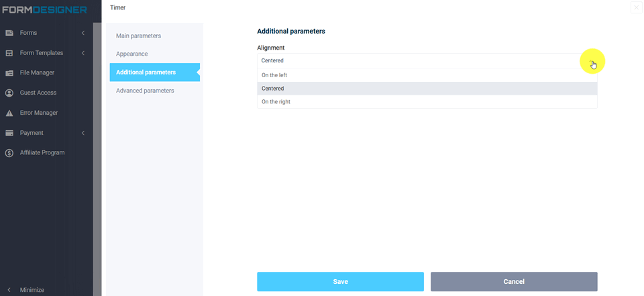
Task: Minimize the sidebar with the bottom arrow
Action: [x=9, y=290]
